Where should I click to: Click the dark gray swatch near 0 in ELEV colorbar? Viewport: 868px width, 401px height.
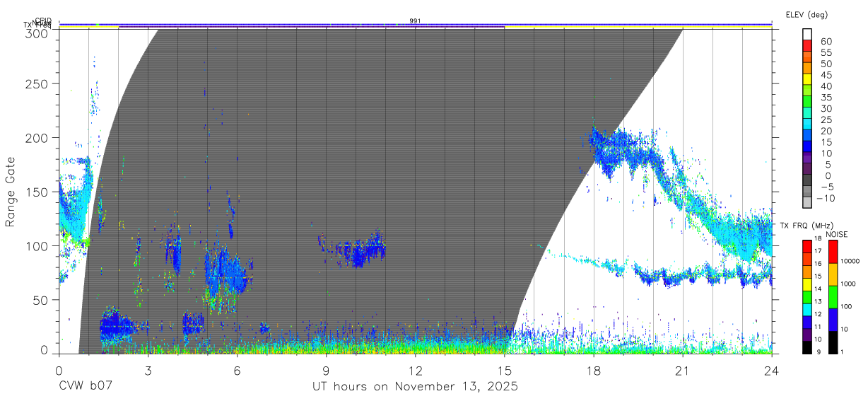[807, 180]
